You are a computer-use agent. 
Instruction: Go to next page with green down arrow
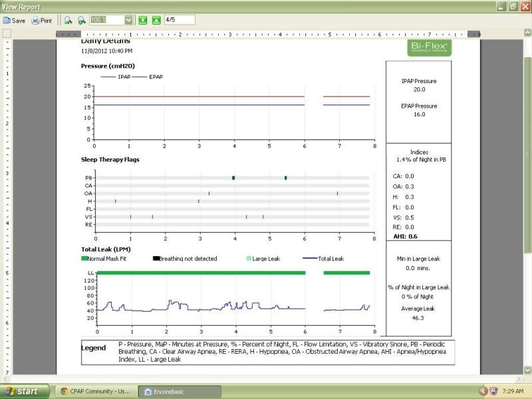pyautogui.click(x=156, y=21)
